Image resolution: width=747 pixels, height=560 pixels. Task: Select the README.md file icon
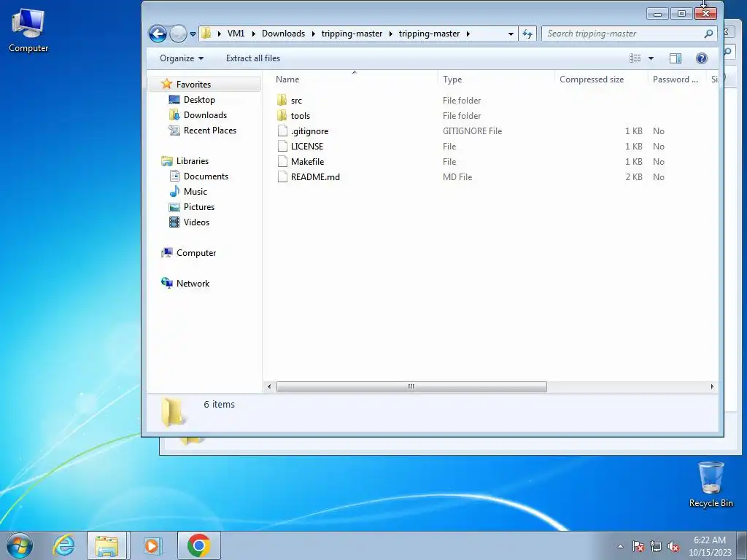tap(282, 176)
